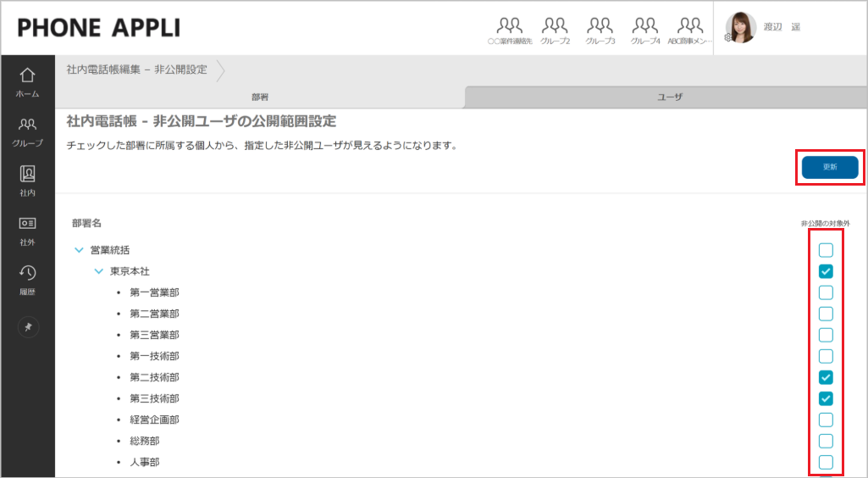Uncheck the 第二技術部 checkbox
The width and height of the screenshot is (868, 478).
(826, 377)
